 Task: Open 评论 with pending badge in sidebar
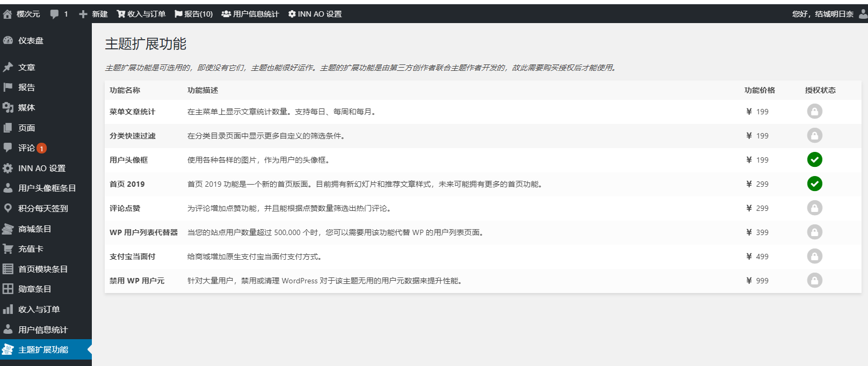coord(26,148)
